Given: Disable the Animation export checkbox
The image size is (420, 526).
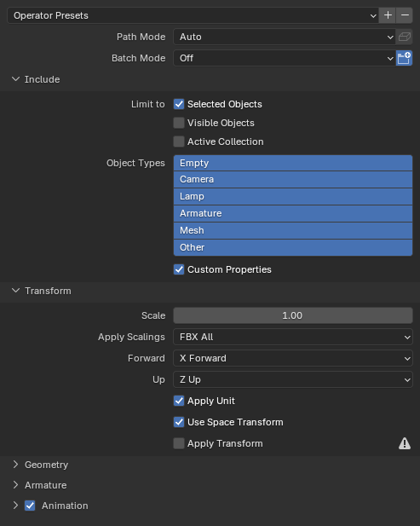Looking at the screenshot, I should (x=30, y=506).
